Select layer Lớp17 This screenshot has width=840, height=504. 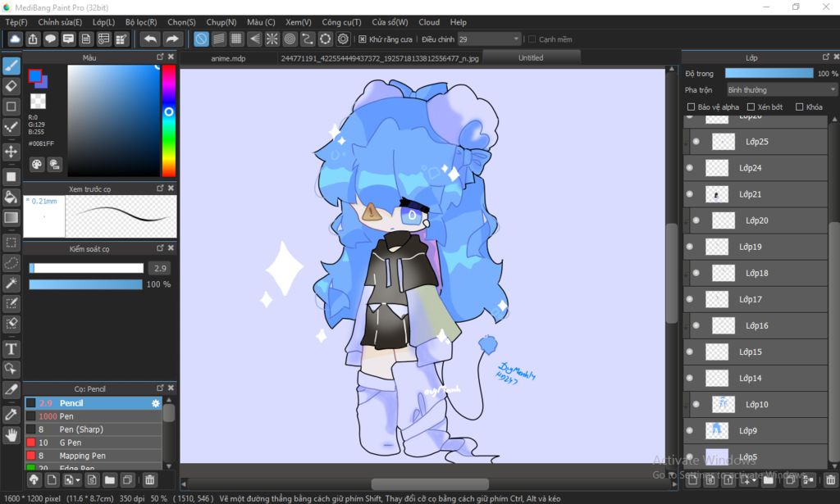(756, 299)
